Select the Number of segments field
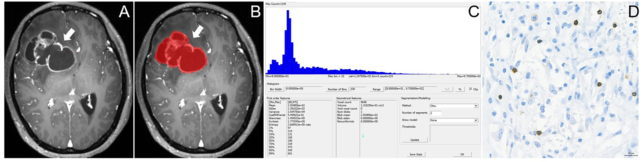This screenshot has width=644, height=162. 435,113
